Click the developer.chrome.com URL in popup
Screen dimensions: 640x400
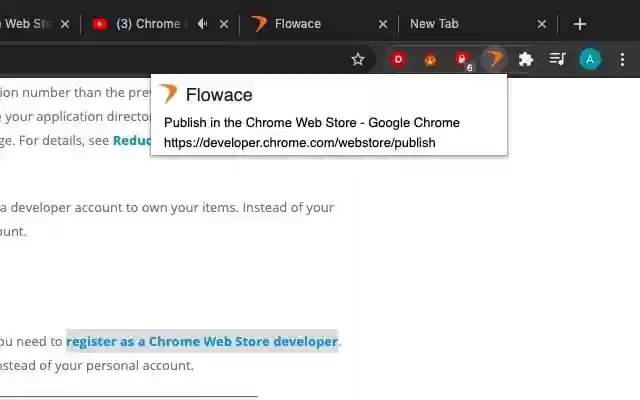click(x=300, y=142)
